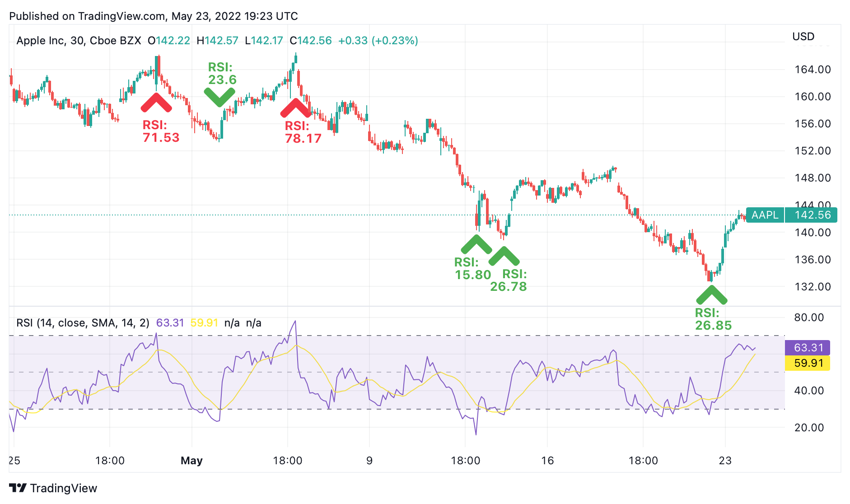Click the 142.56 current price badge
850x504 pixels.
point(812,215)
